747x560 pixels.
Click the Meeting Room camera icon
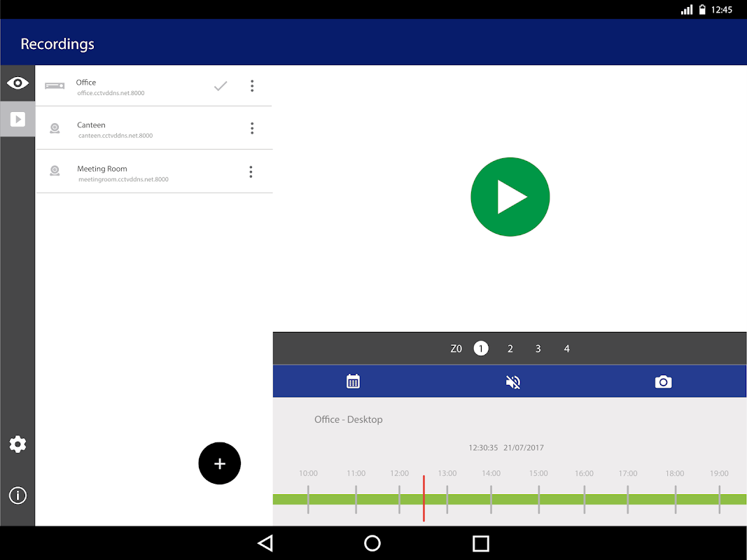point(55,171)
